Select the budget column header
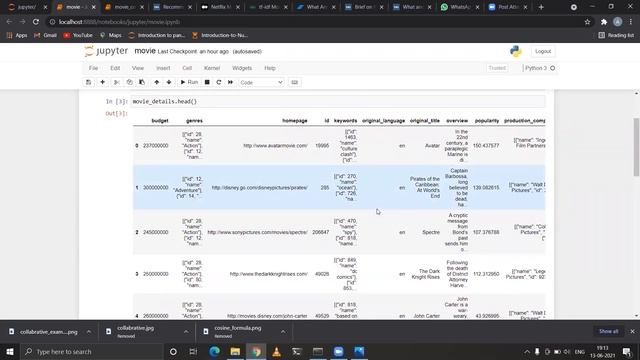 click(160, 121)
